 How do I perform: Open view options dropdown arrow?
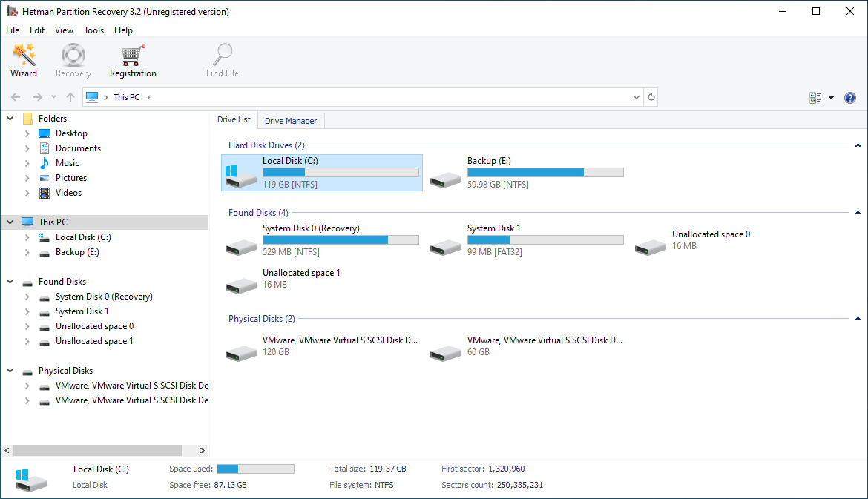(x=831, y=98)
